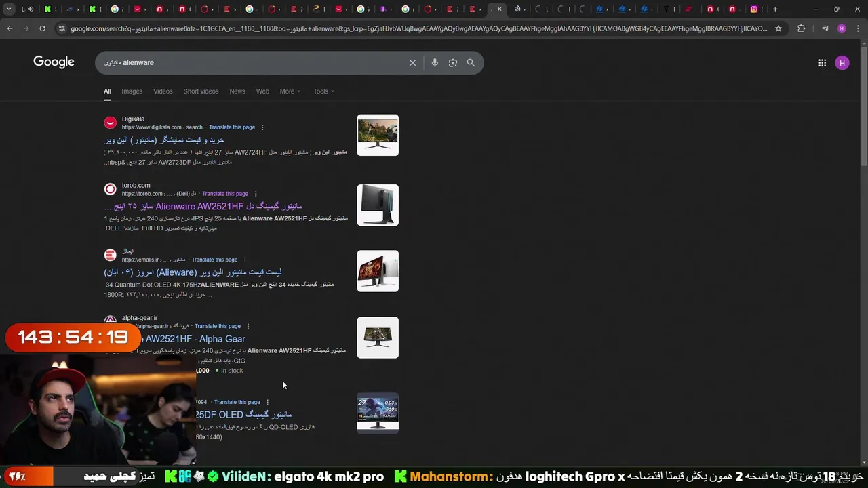Expand the Tools dropdown
868x488 pixels.
323,91
